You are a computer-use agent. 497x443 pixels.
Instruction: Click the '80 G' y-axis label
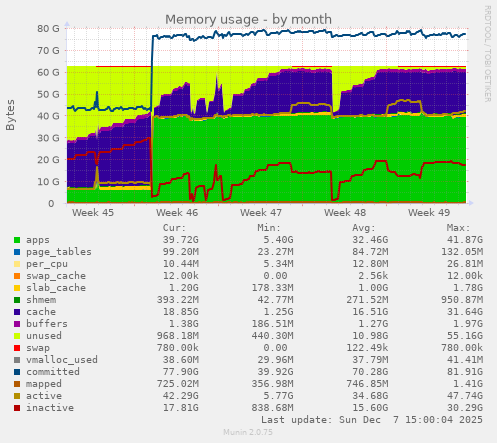pyautogui.click(x=48, y=29)
